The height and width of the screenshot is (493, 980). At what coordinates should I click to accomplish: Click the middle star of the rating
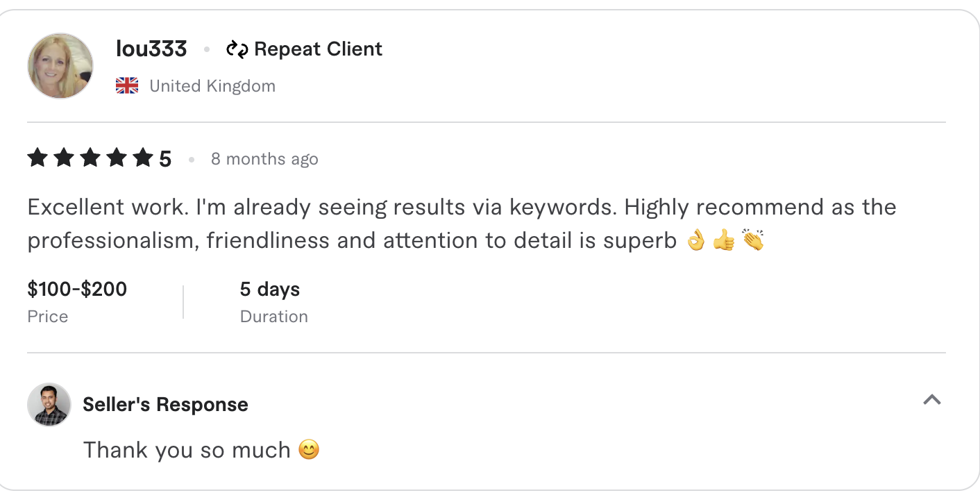(90, 158)
